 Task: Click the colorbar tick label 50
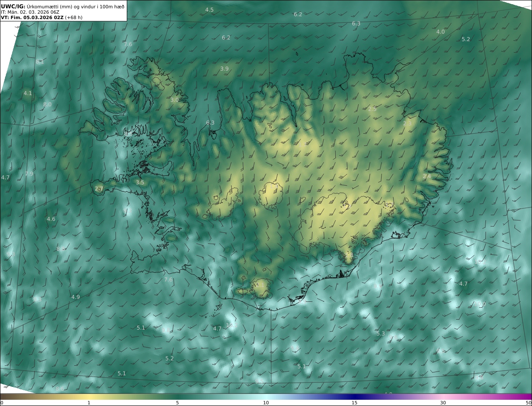tap(529, 403)
